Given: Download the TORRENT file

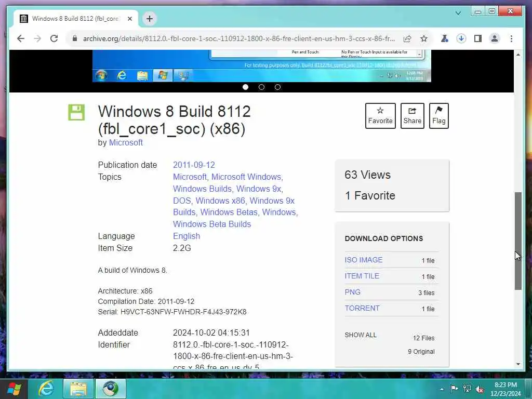Looking at the screenshot, I should [x=362, y=308].
